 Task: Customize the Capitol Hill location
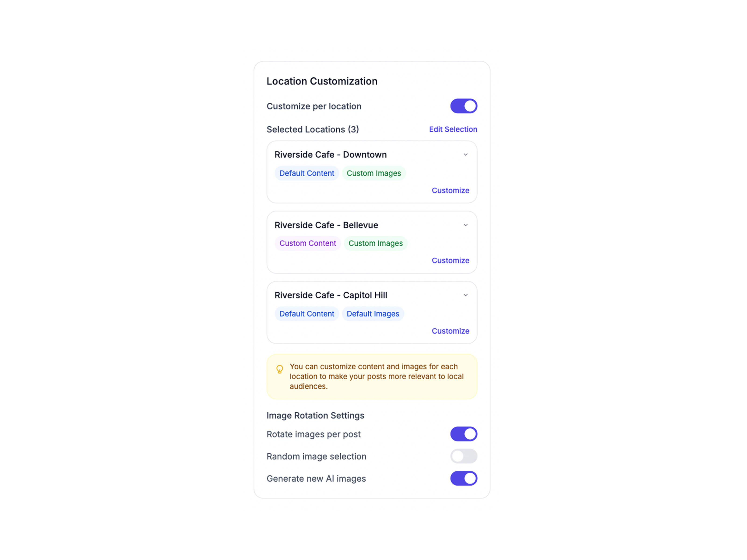coord(451,331)
